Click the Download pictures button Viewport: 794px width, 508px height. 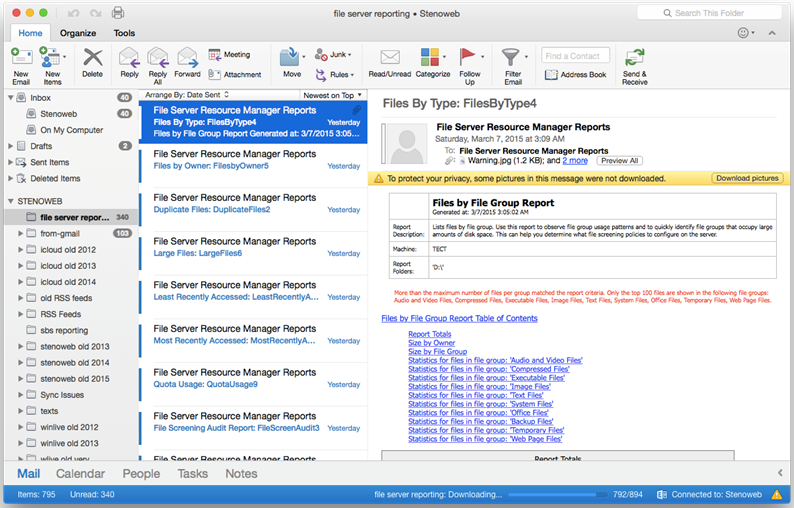click(x=747, y=178)
